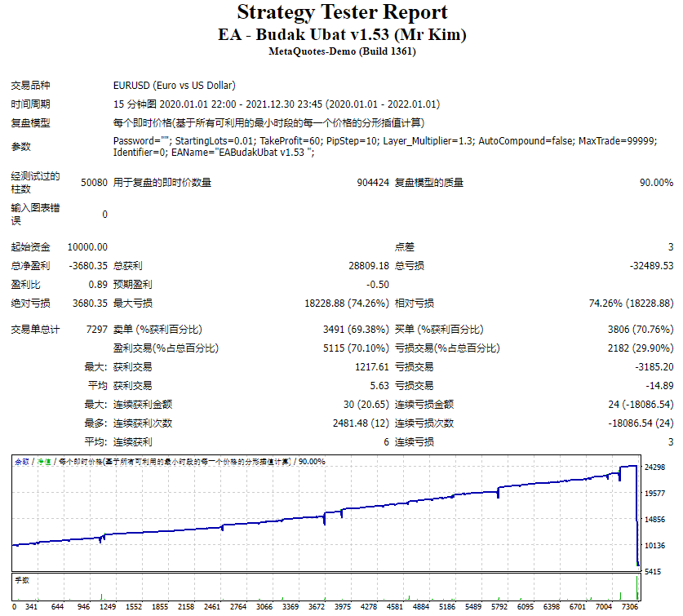Click the EA - Budak Ubat v1.53 heading

[341, 34]
